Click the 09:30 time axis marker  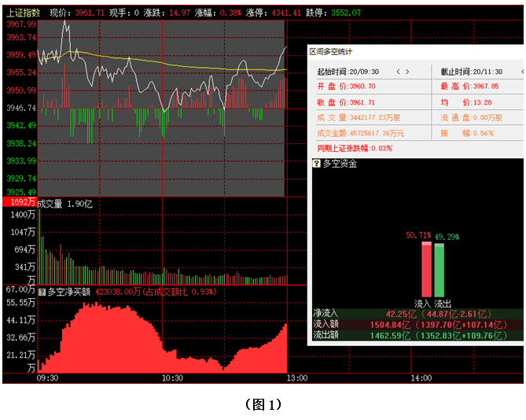click(x=48, y=378)
